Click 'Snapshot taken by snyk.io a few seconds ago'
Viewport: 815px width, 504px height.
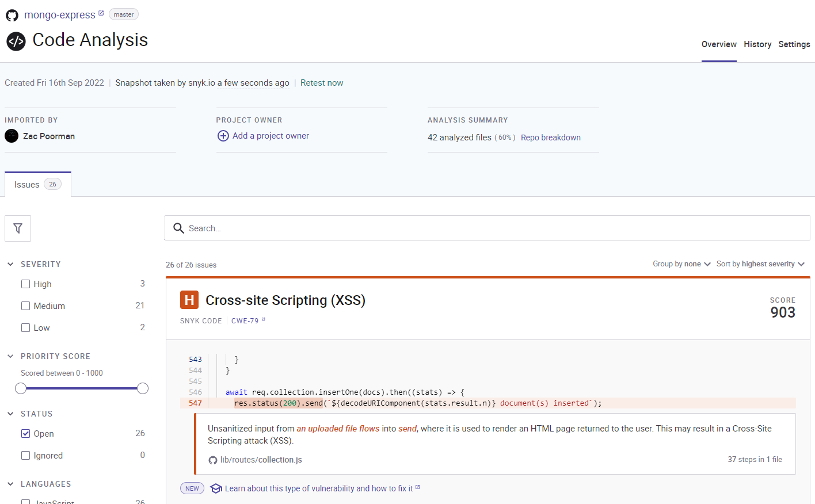(x=202, y=83)
